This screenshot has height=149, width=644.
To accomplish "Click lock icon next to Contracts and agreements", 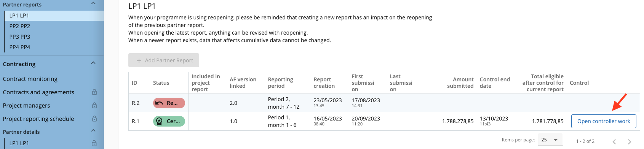I will click(94, 92).
